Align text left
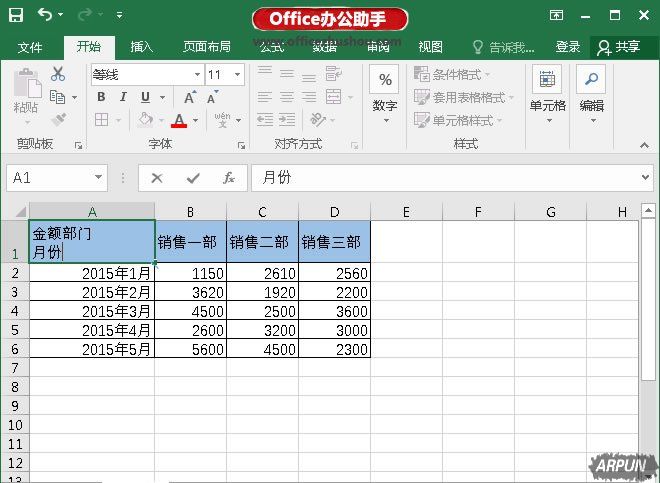 tap(265, 97)
